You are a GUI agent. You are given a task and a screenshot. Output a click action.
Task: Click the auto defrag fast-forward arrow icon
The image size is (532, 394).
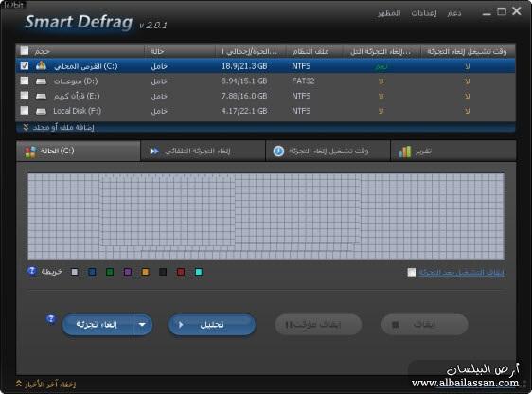click(154, 151)
